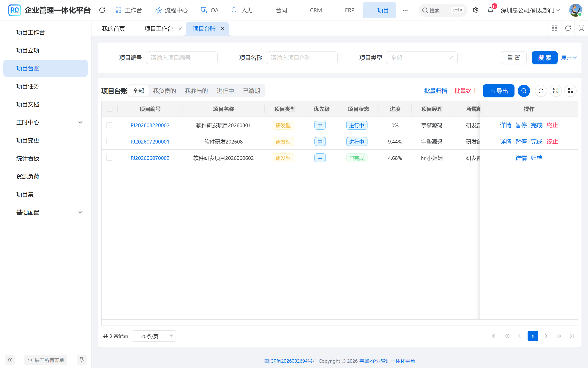This screenshot has width=588, height=368.
Task: Open the column settings grid icon
Action: [x=570, y=91]
